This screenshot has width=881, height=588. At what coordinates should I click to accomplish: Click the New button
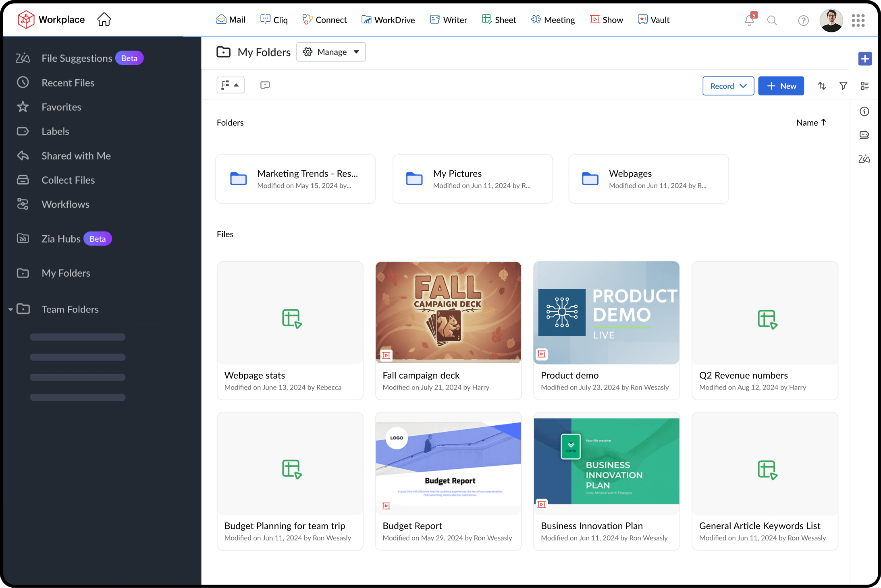coord(781,86)
